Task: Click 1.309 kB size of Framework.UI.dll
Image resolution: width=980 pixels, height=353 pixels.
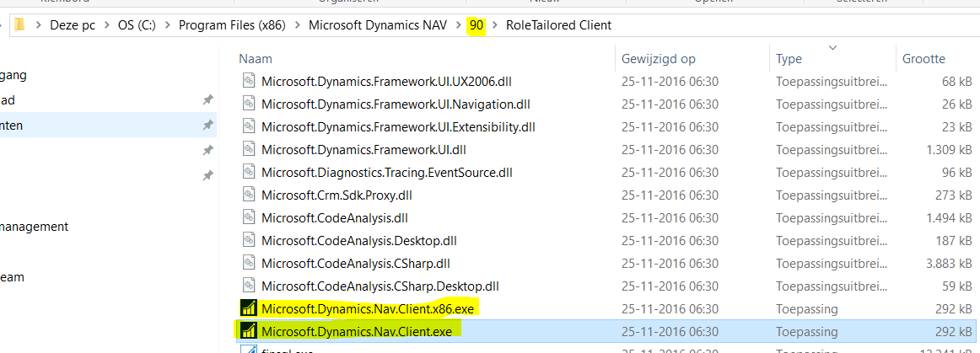Action: pyautogui.click(x=950, y=149)
